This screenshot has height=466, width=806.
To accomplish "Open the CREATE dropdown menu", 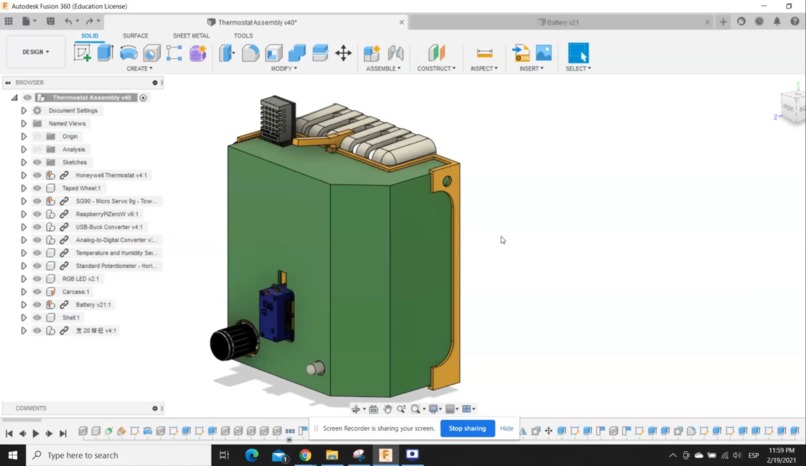I will [x=139, y=68].
